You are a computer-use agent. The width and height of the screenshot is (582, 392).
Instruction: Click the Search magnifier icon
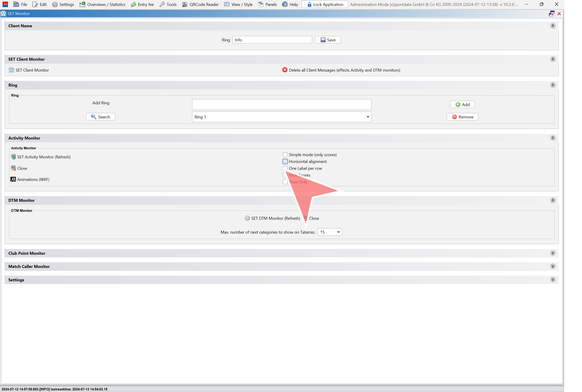94,117
